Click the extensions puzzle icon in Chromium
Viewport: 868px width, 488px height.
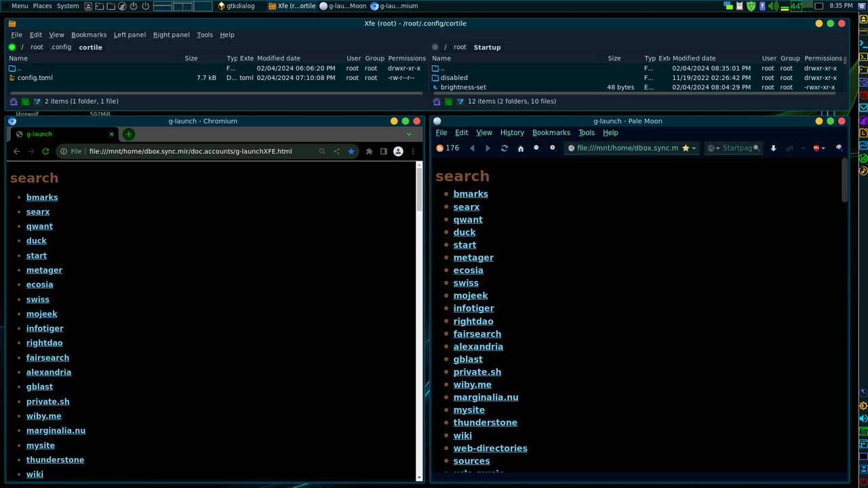369,150
